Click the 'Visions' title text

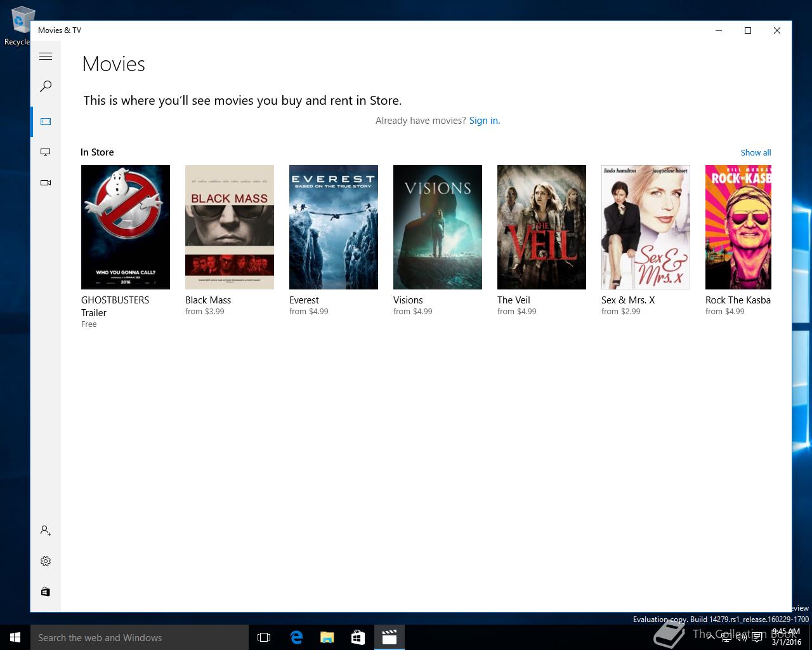[408, 300]
